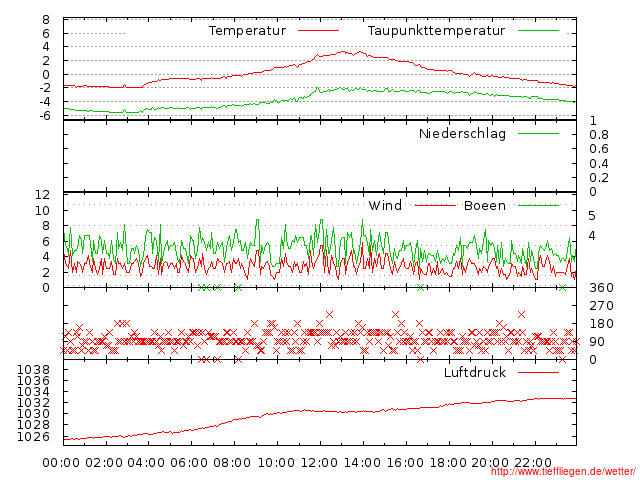This screenshot has width=640, height=480.
Task: Click the 00:00 time axis label
Action: pos(61,463)
